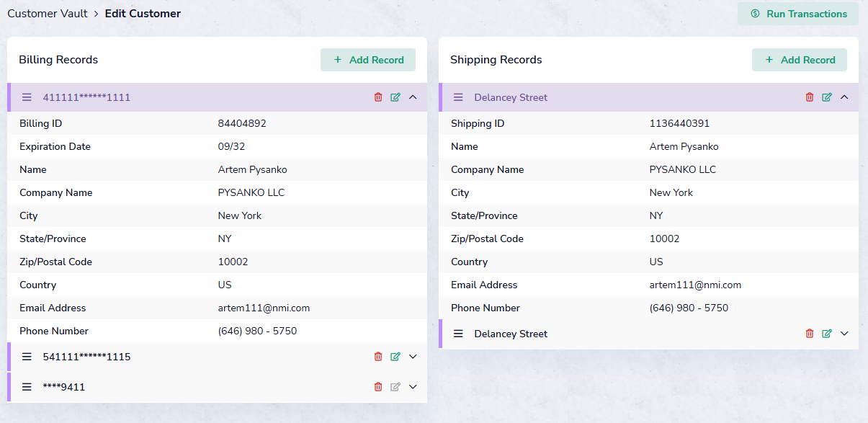Expand billing record 541111******1115
The width and height of the screenshot is (868, 423).
(x=413, y=357)
